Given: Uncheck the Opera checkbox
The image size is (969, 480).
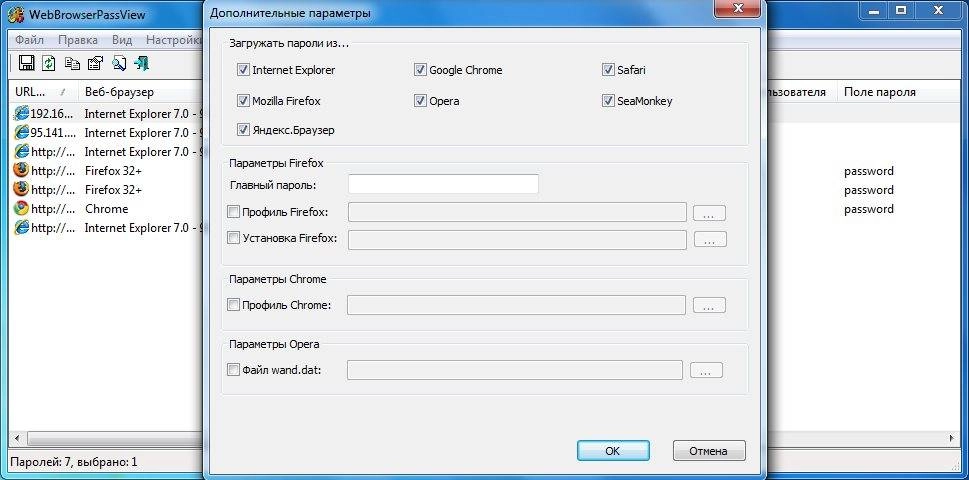Looking at the screenshot, I should click(420, 100).
